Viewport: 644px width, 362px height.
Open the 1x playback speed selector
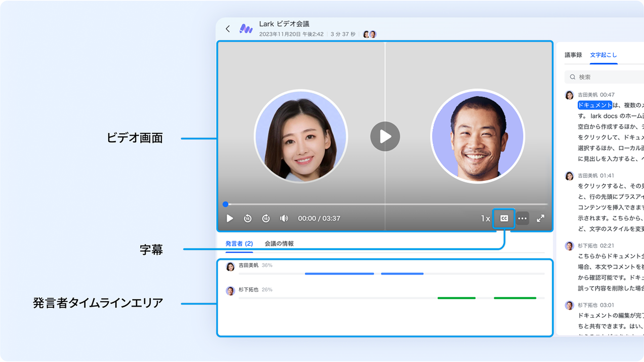[x=485, y=218]
